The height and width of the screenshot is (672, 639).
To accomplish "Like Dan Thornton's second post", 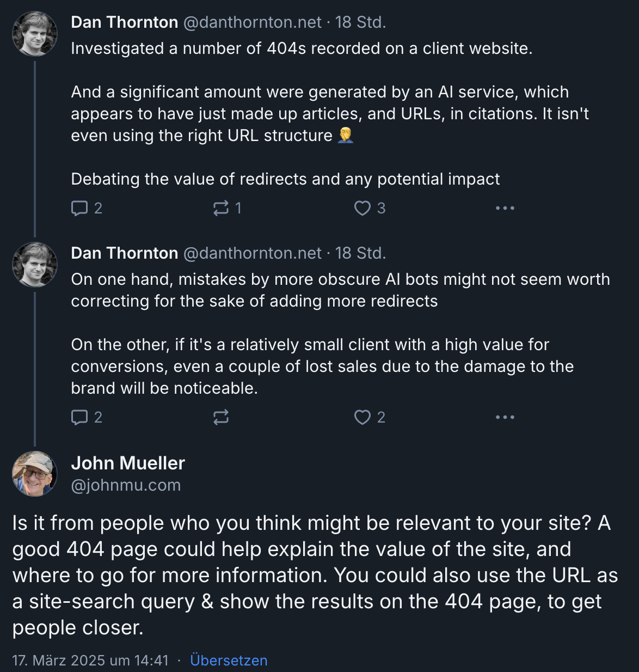I will [362, 417].
